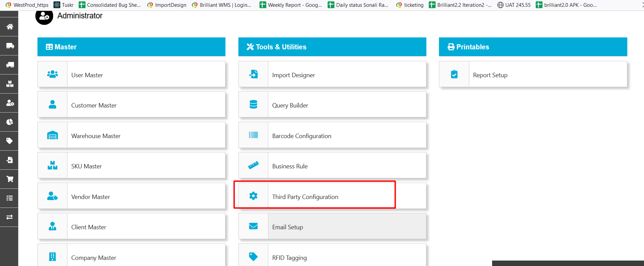Select Third Party Configuration

point(305,197)
